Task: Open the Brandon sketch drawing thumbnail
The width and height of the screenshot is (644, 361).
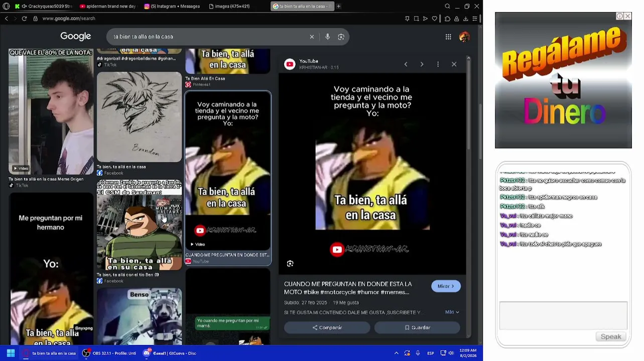Action: click(x=139, y=117)
